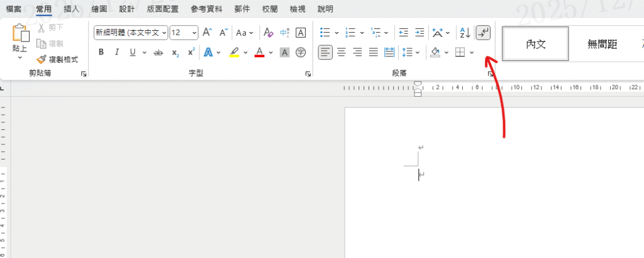Select the Justify alignment icon
644x258 pixels.
click(x=374, y=52)
